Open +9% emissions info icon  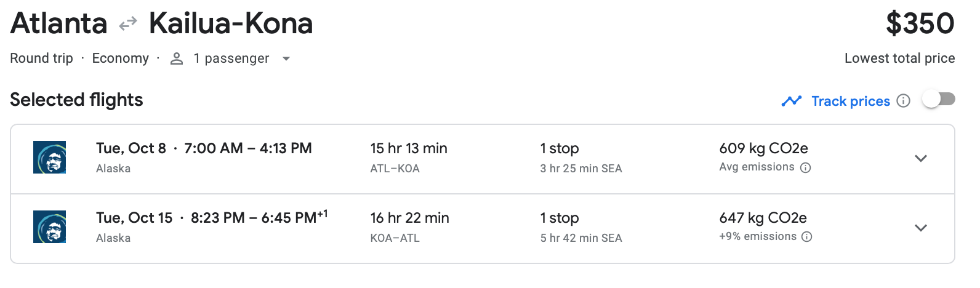pos(807,237)
